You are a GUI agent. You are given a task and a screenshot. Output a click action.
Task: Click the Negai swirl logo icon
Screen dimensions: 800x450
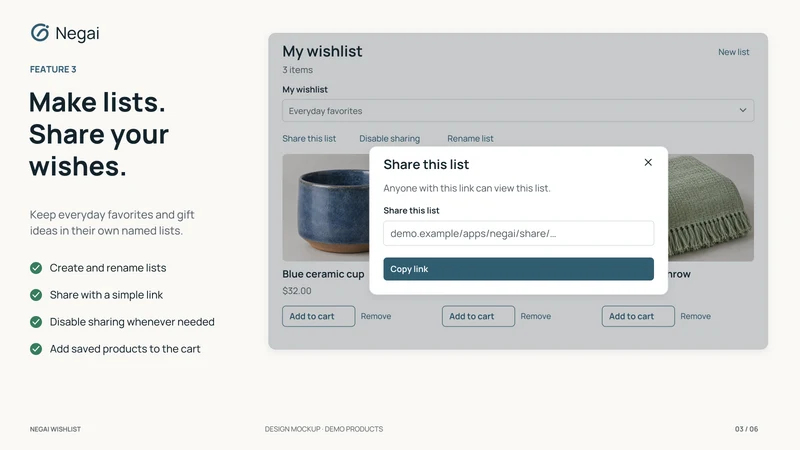40,33
